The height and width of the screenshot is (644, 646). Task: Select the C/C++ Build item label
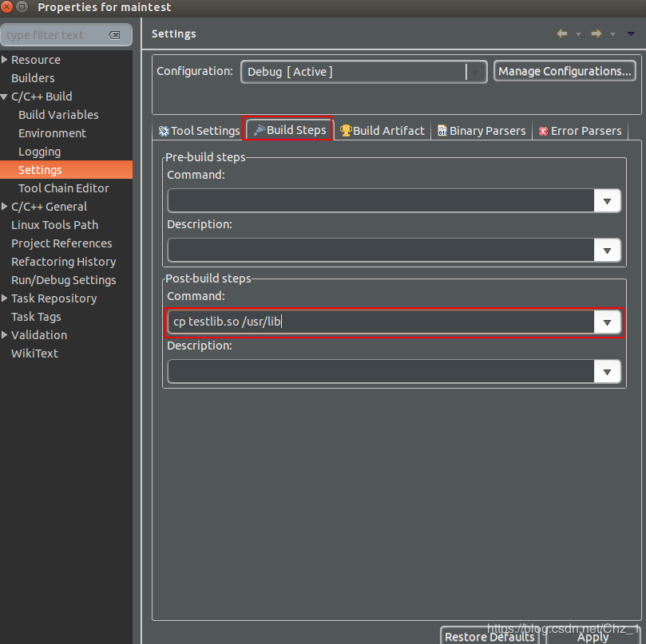tap(42, 97)
